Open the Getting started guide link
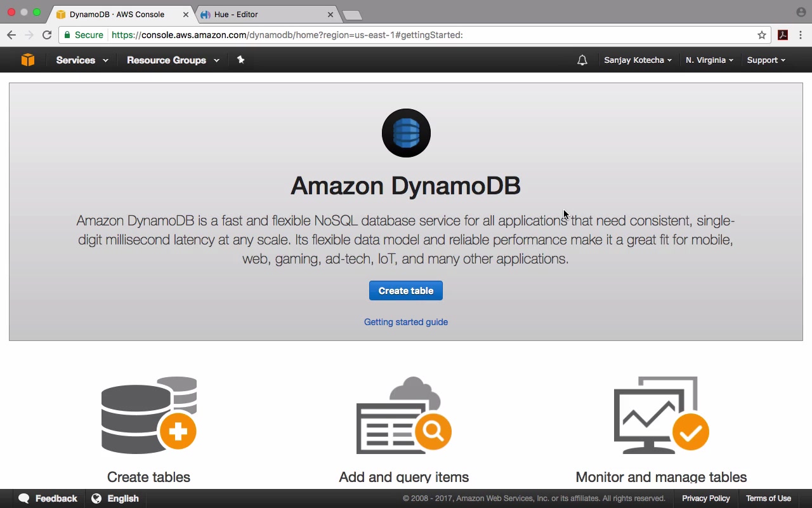This screenshot has width=812, height=508. point(406,322)
